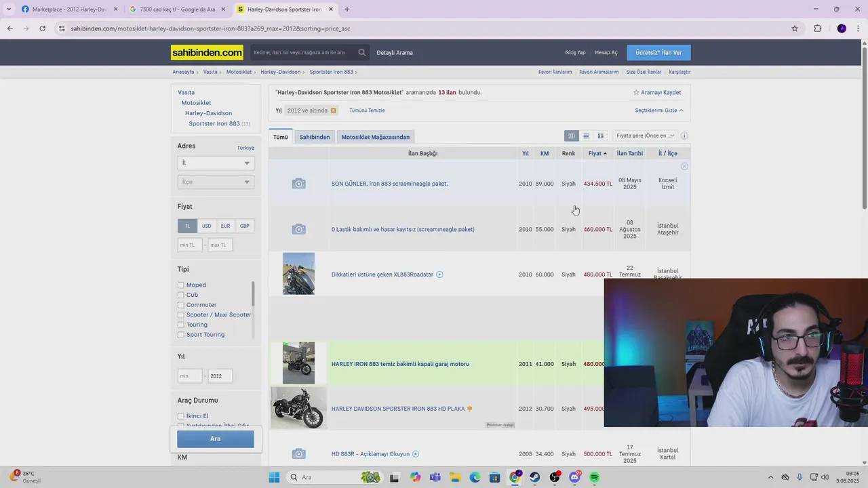
Task: Open Microsoft Edge from the taskbar
Action: point(475,477)
